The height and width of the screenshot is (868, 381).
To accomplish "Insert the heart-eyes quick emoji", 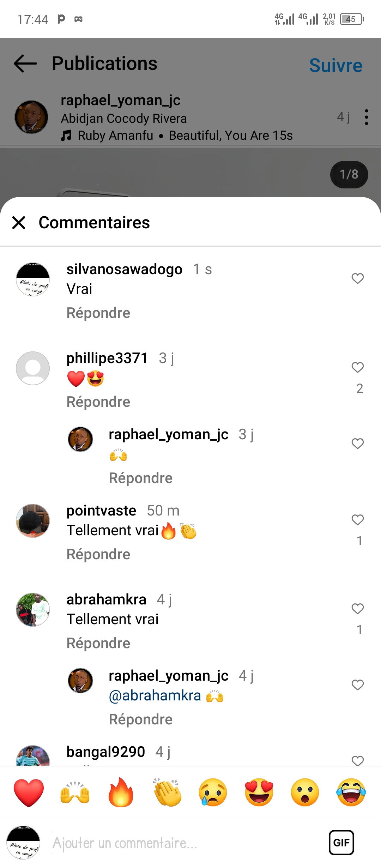I will tap(259, 792).
